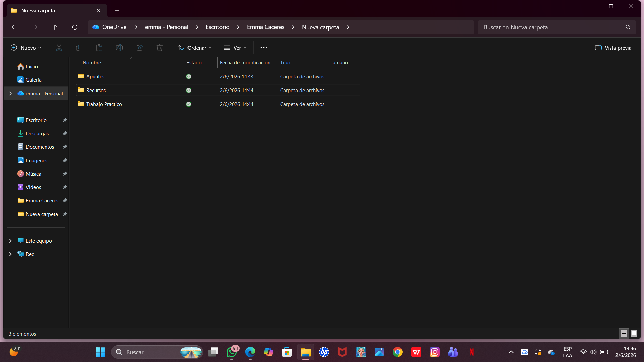Open Google Chrome from the taskbar
The height and width of the screenshot is (362, 644).
click(398, 352)
